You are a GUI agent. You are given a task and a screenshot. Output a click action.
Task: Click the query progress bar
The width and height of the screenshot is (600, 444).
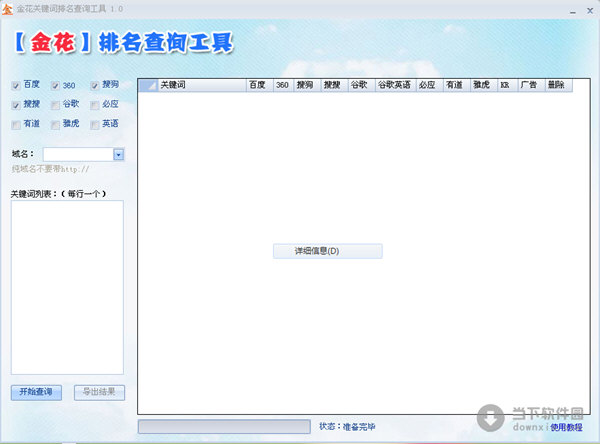pos(224,427)
